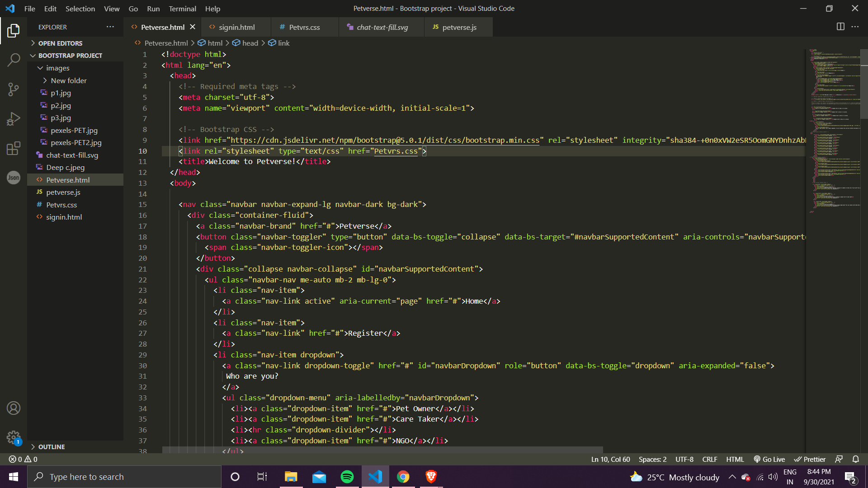
Task: Click the Petverse.html editor tab
Action: (x=163, y=27)
